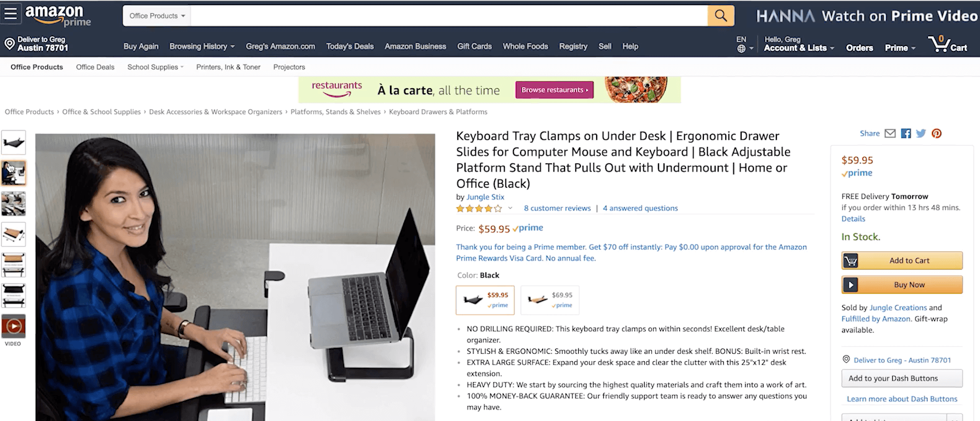980x421 pixels.
Task: Go to the Office Deals tab
Action: 95,67
